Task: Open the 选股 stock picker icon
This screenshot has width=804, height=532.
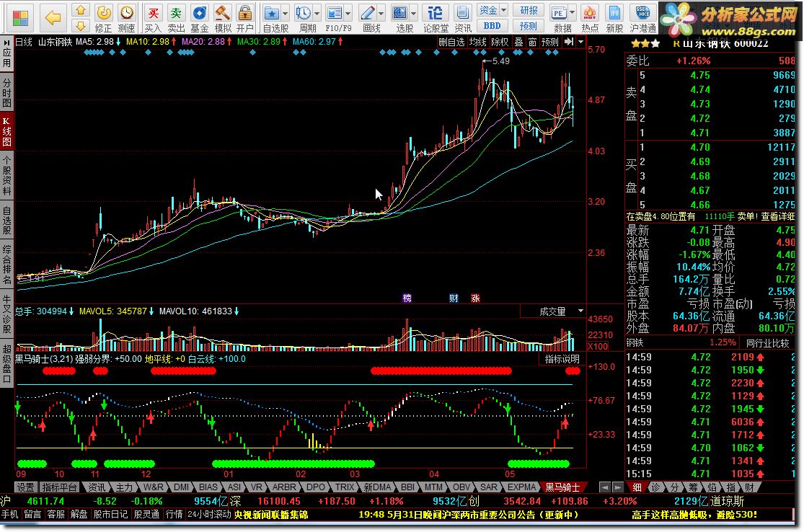Action: (x=400, y=12)
